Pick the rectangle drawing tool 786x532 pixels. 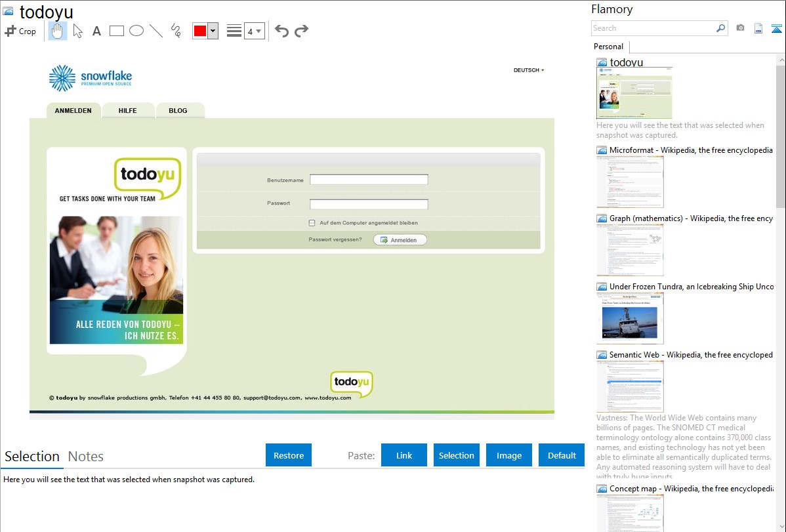[x=116, y=31]
